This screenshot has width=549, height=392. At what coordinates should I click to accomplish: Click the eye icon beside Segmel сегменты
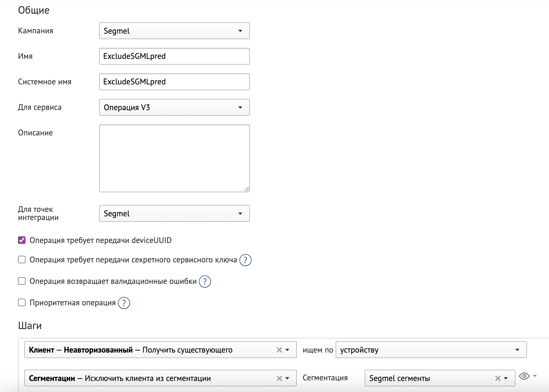tap(524, 376)
